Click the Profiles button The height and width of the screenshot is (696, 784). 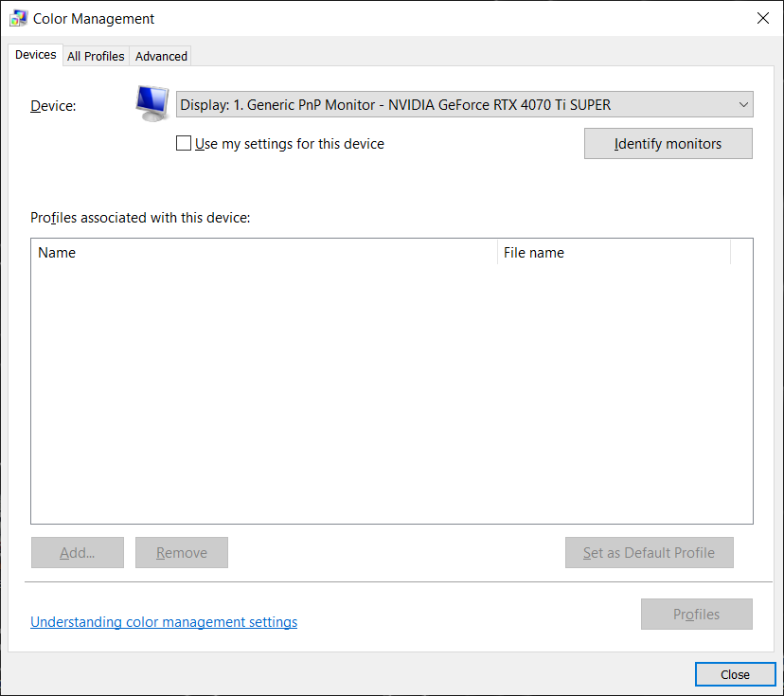(x=696, y=615)
